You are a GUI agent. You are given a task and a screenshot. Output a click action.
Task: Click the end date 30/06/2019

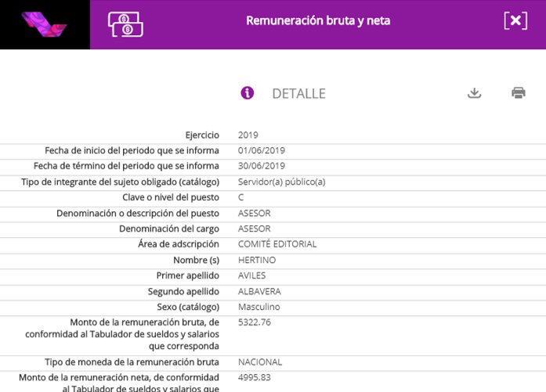pos(262,167)
